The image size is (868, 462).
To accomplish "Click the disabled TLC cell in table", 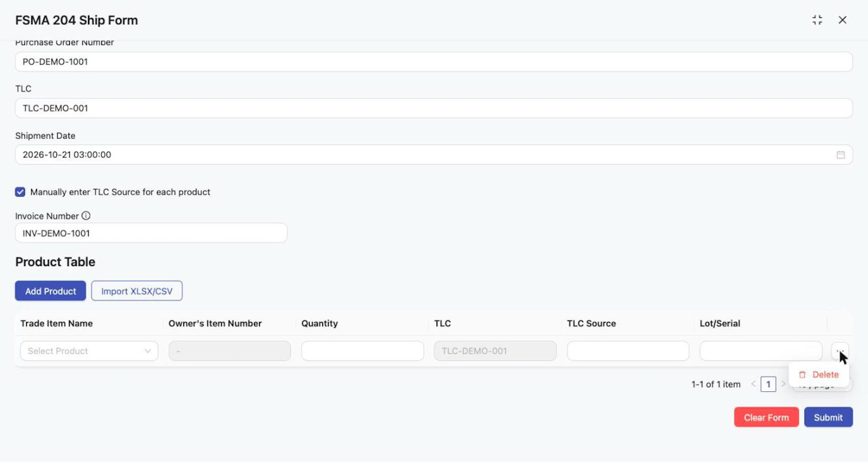I will click(495, 351).
